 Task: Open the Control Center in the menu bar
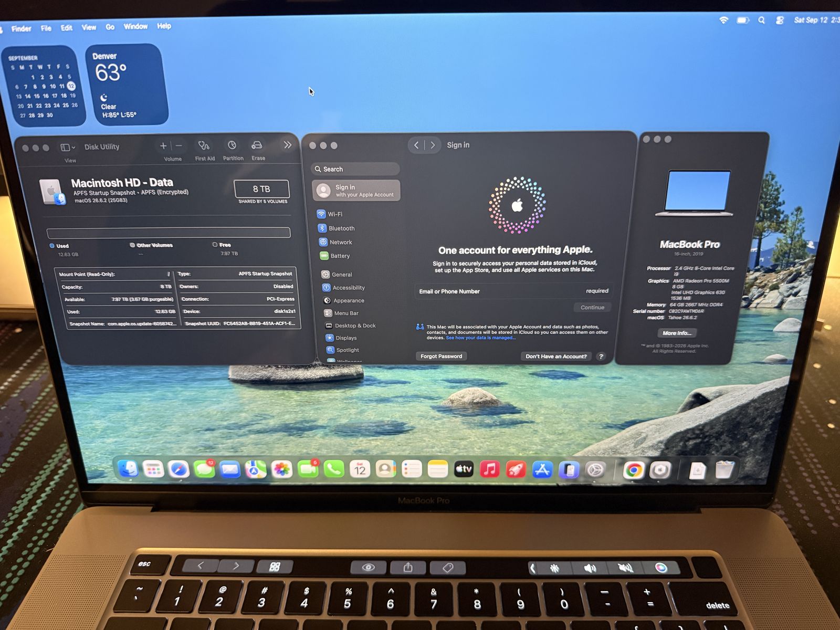pos(780,20)
